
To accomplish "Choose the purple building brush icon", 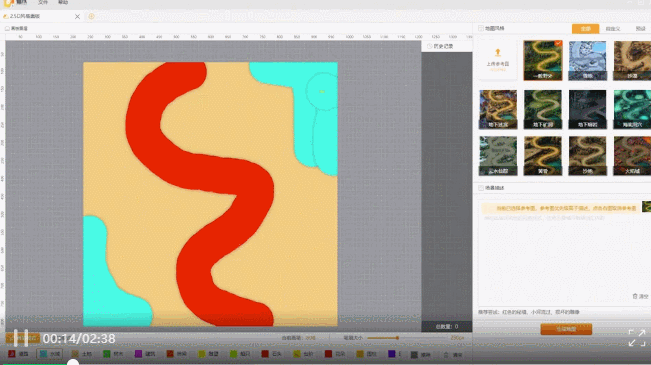I will [x=138, y=354].
